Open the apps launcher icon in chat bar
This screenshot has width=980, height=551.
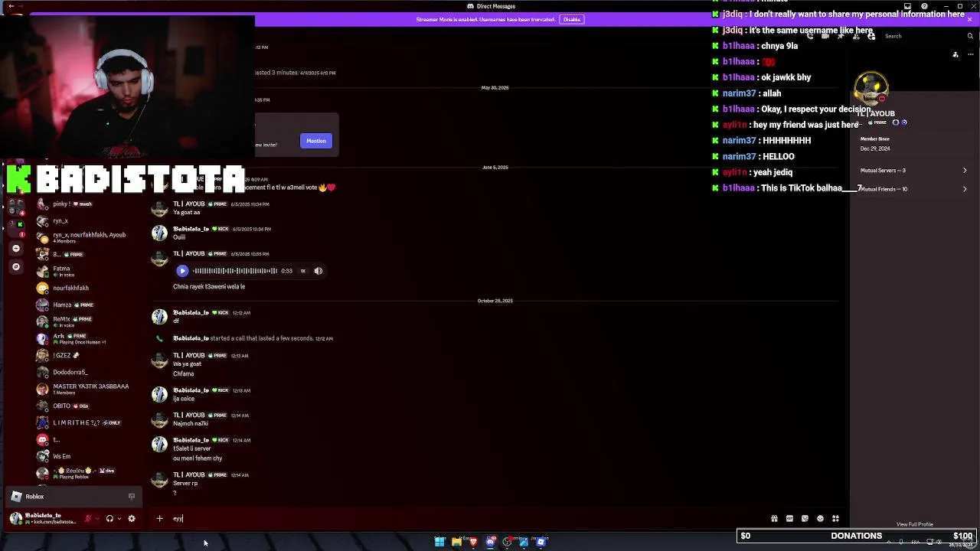click(835, 519)
